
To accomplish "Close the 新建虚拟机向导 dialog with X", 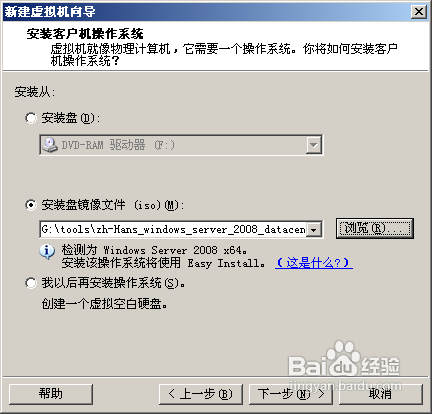I will 418,12.
